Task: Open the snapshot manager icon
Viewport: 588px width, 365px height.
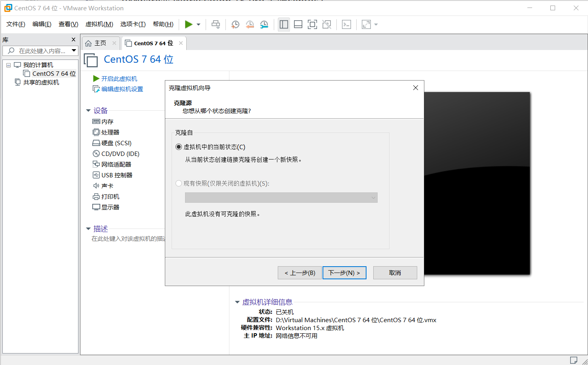Action: [264, 25]
